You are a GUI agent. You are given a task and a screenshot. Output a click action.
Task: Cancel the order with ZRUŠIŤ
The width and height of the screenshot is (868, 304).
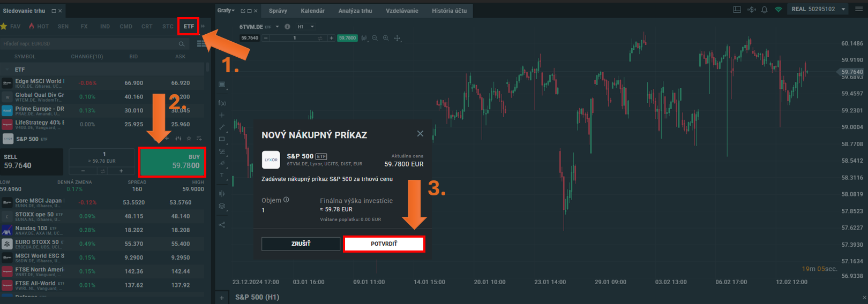pos(301,244)
